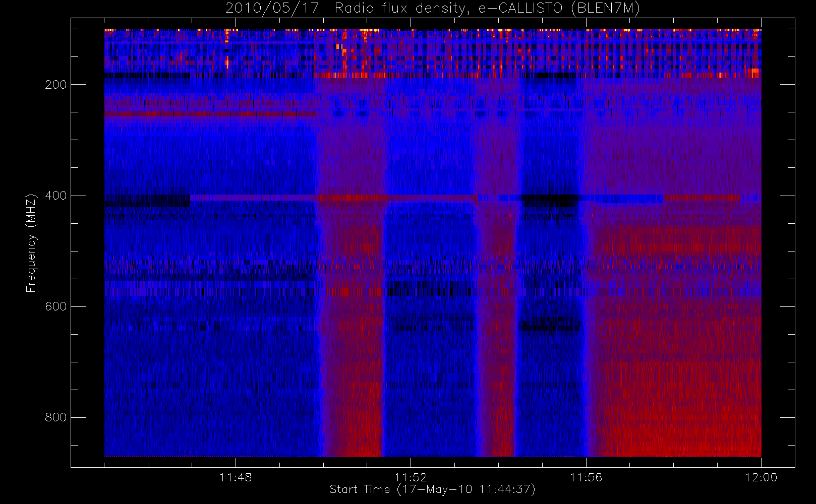This screenshot has height=504, width=816.
Task: Click the 200 frequency tick label
Action: 55,85
